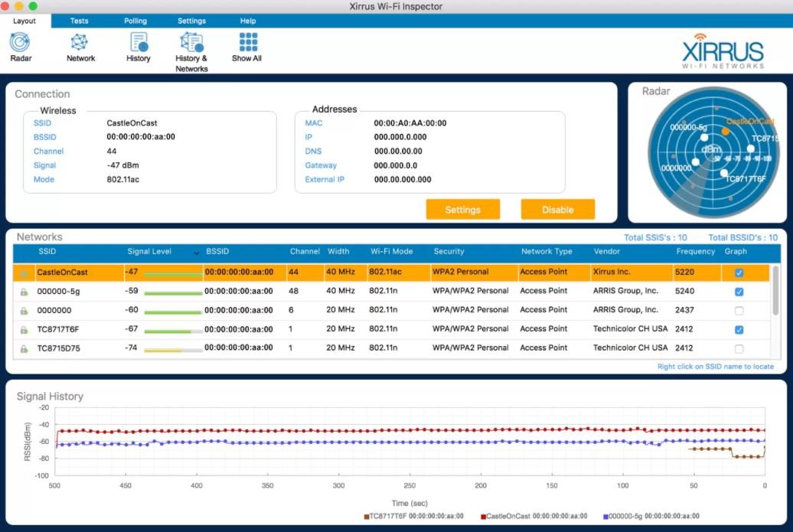The width and height of the screenshot is (793, 532).
Task: Click the lock icon beside 0000000
Action: [x=24, y=311]
